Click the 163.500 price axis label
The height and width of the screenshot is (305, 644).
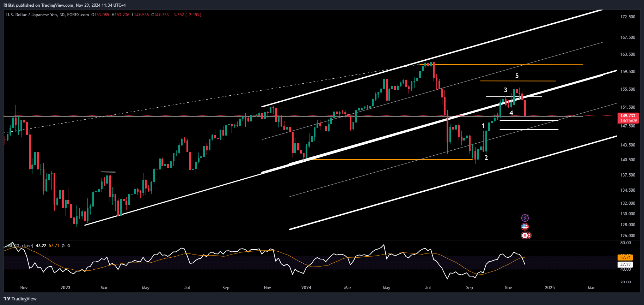point(628,54)
